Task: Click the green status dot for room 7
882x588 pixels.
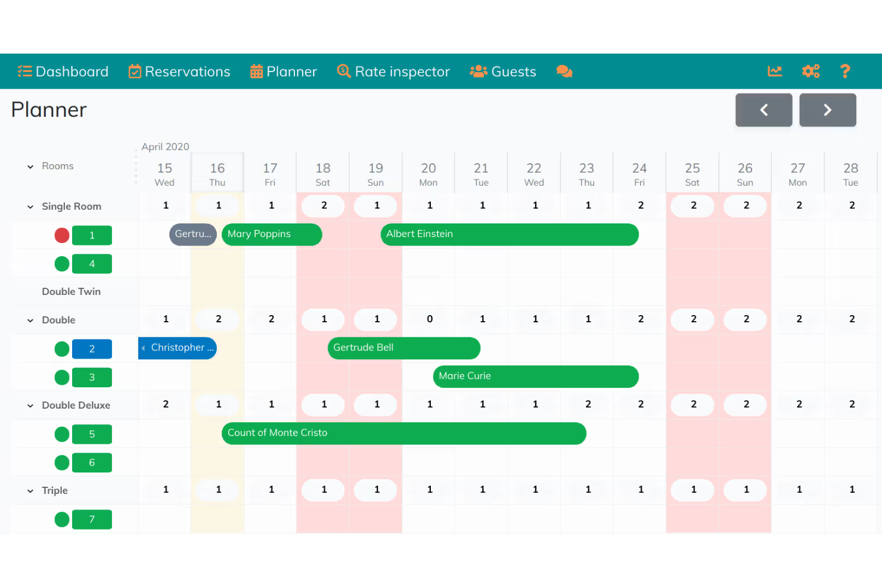Action: point(62,519)
